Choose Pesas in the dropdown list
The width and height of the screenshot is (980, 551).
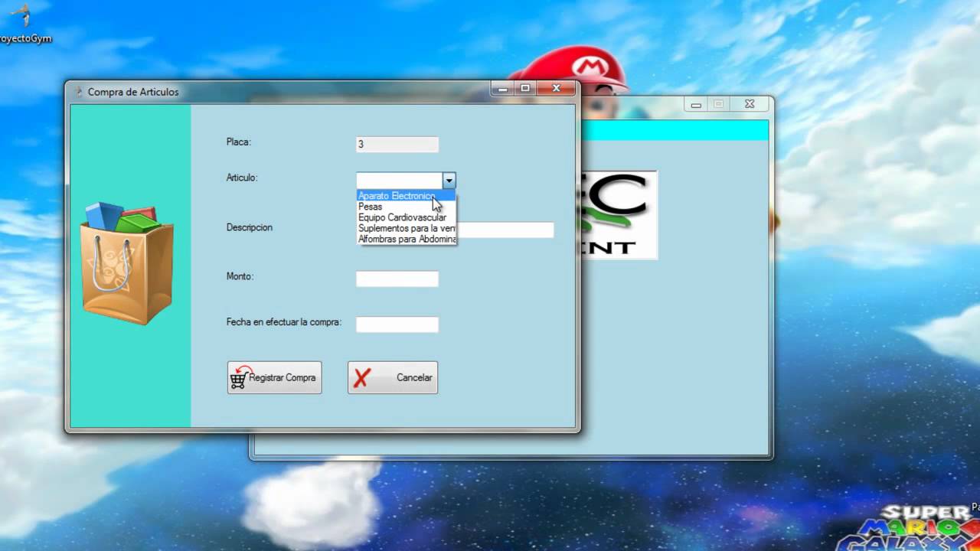pos(407,207)
